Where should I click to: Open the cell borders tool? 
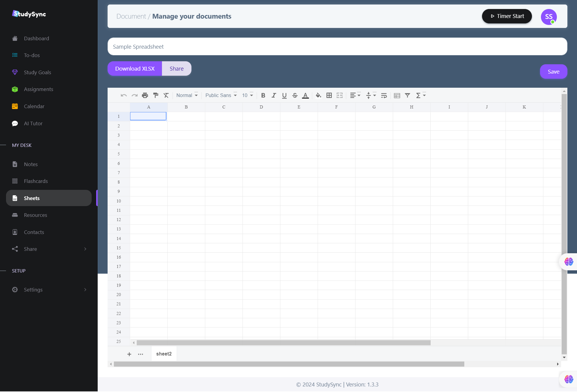pos(329,96)
